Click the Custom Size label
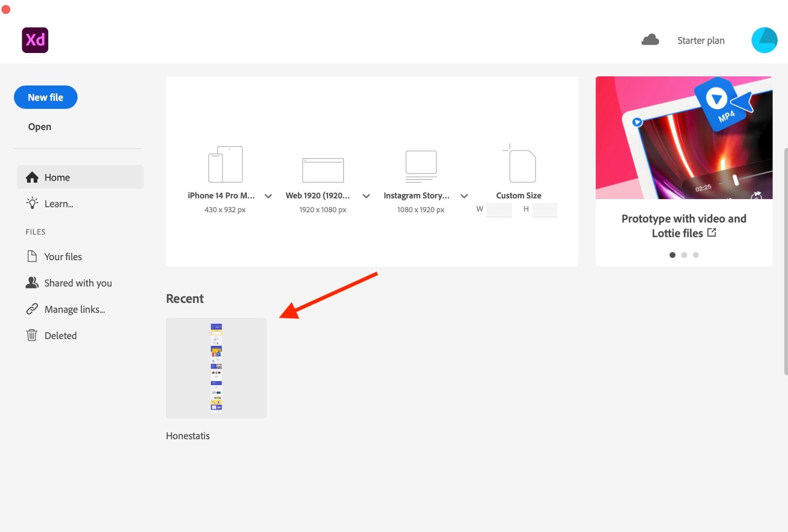 [x=519, y=196]
